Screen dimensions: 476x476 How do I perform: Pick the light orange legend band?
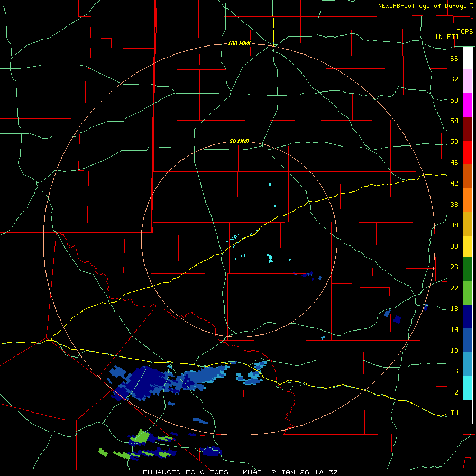point(467,200)
